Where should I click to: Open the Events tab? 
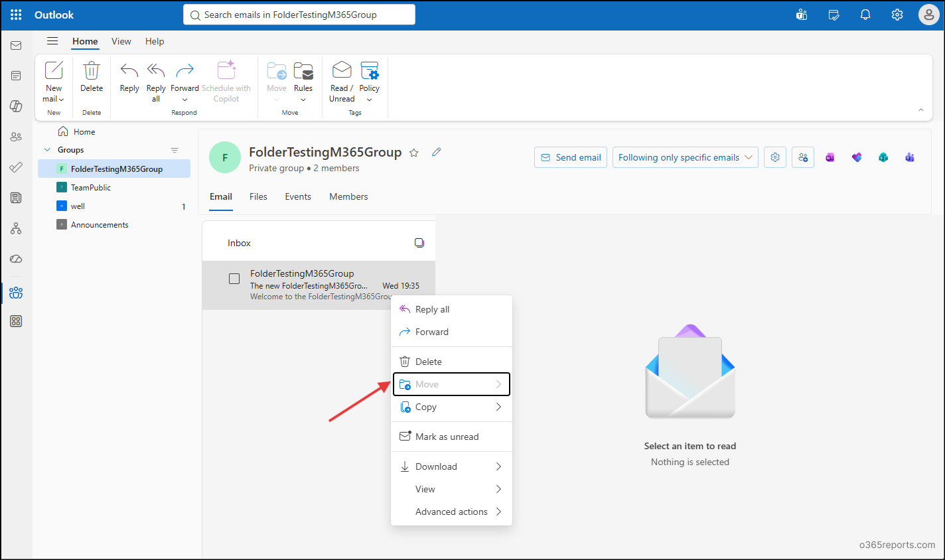pyautogui.click(x=298, y=196)
